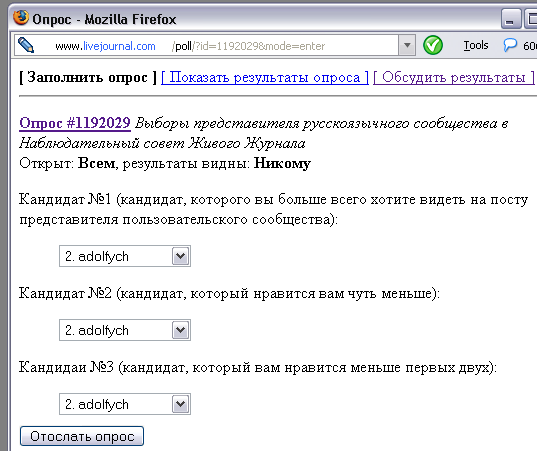Open the Tools menu
Image resolution: width=537 pixels, height=451 pixels.
click(476, 45)
